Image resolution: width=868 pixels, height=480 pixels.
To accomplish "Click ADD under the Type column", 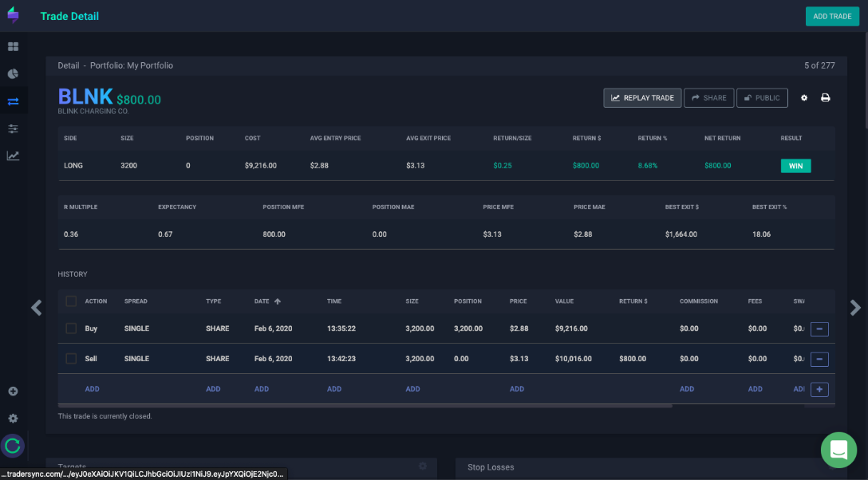I will 213,389.
